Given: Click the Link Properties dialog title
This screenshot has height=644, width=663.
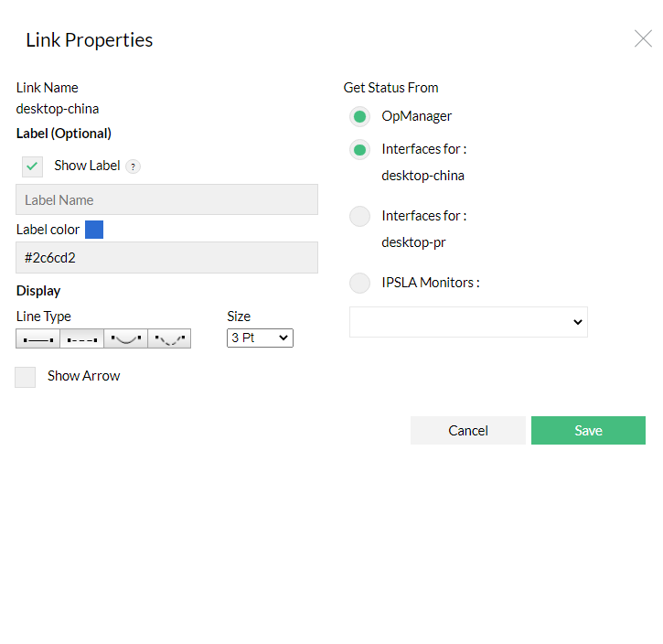Looking at the screenshot, I should pyautogui.click(x=90, y=40).
